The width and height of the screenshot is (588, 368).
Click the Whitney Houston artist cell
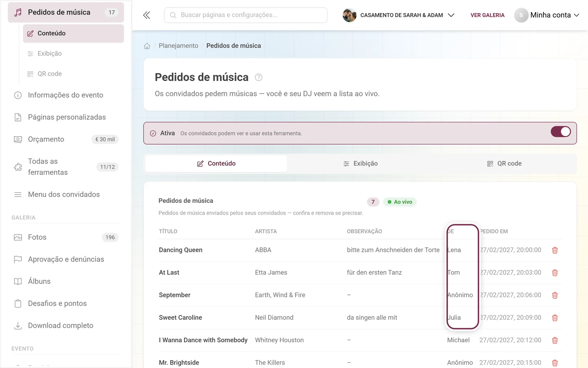coord(279,340)
